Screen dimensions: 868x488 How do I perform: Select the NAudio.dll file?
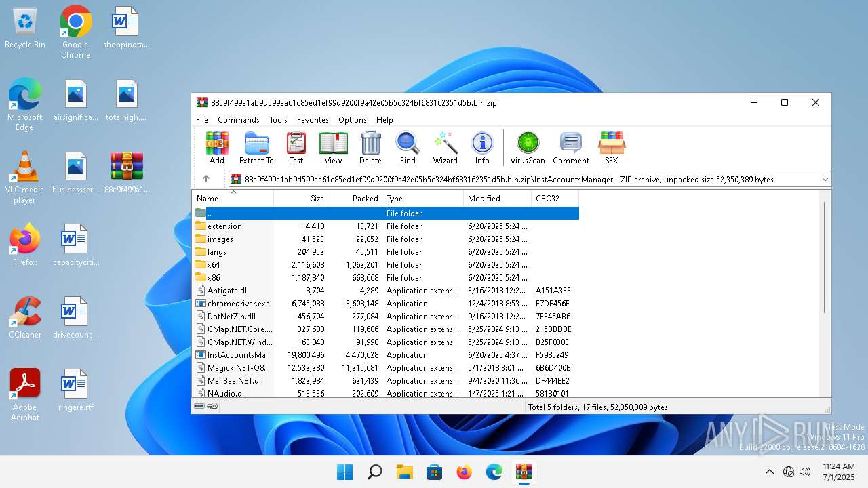386,393
